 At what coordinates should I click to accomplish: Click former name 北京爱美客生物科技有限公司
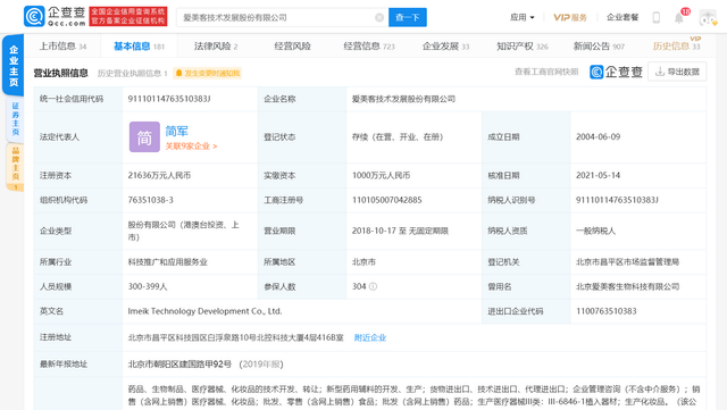click(x=627, y=287)
